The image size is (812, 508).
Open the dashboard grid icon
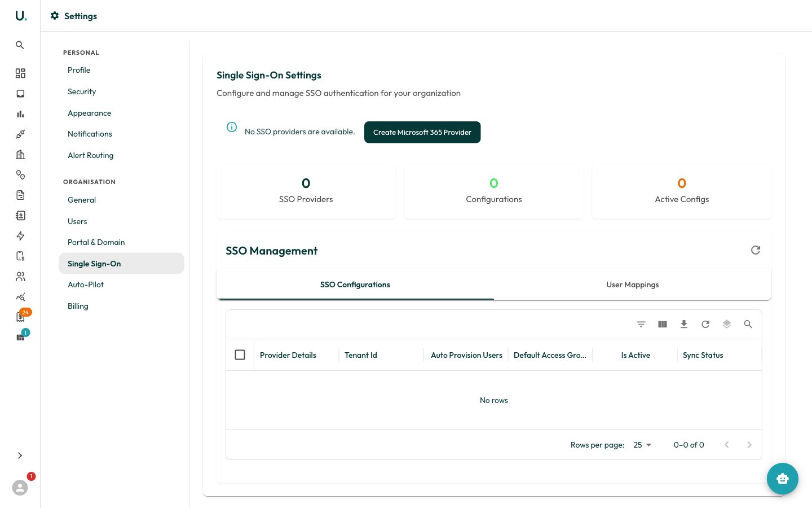click(x=20, y=73)
